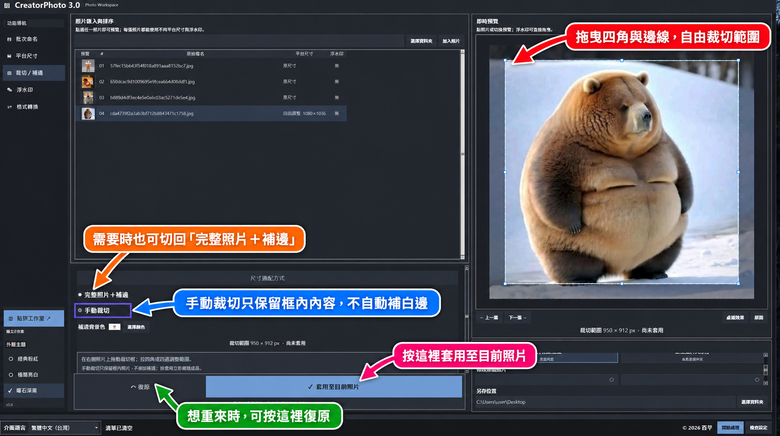Click the 貼拼工作室 button in sidebar
The image size is (780, 436).
[34, 318]
